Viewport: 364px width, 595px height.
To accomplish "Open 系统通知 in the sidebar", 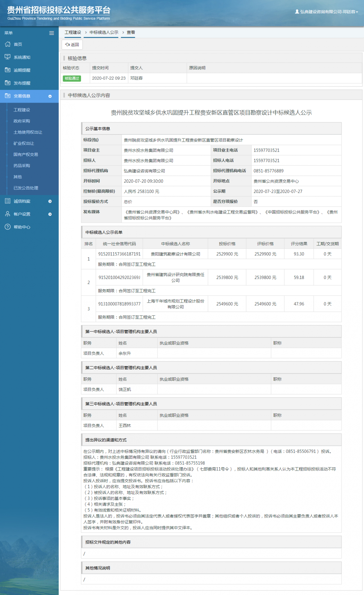I will click(22, 57).
